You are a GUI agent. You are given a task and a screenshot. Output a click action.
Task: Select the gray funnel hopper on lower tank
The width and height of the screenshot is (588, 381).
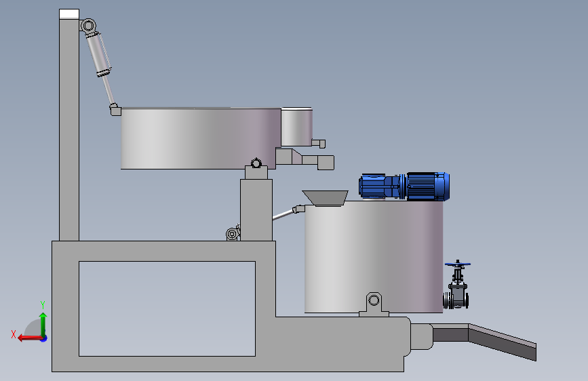pos(326,198)
